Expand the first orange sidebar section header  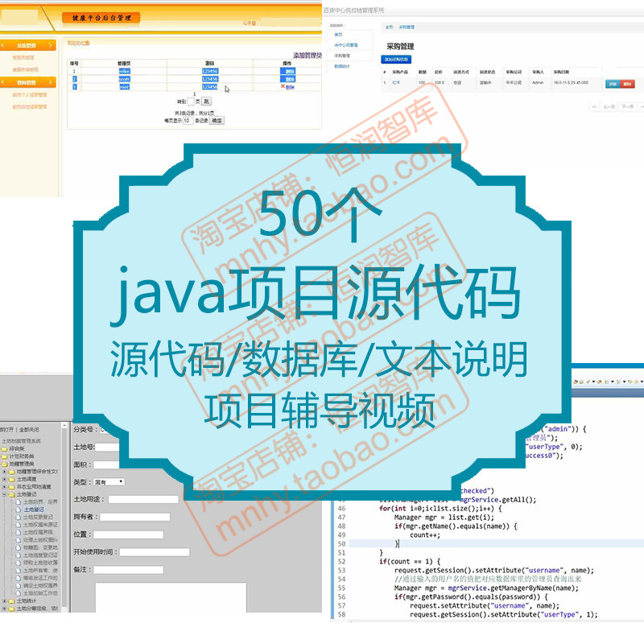pos(28,45)
